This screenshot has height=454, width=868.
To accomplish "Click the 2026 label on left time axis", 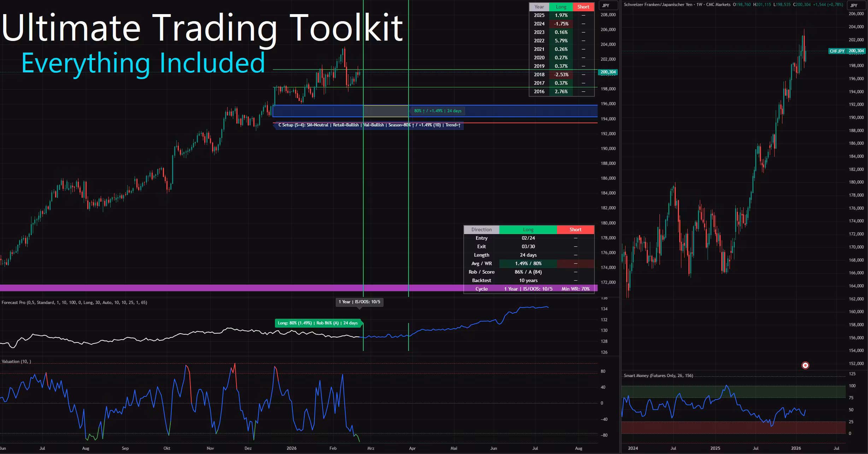I will click(292, 448).
